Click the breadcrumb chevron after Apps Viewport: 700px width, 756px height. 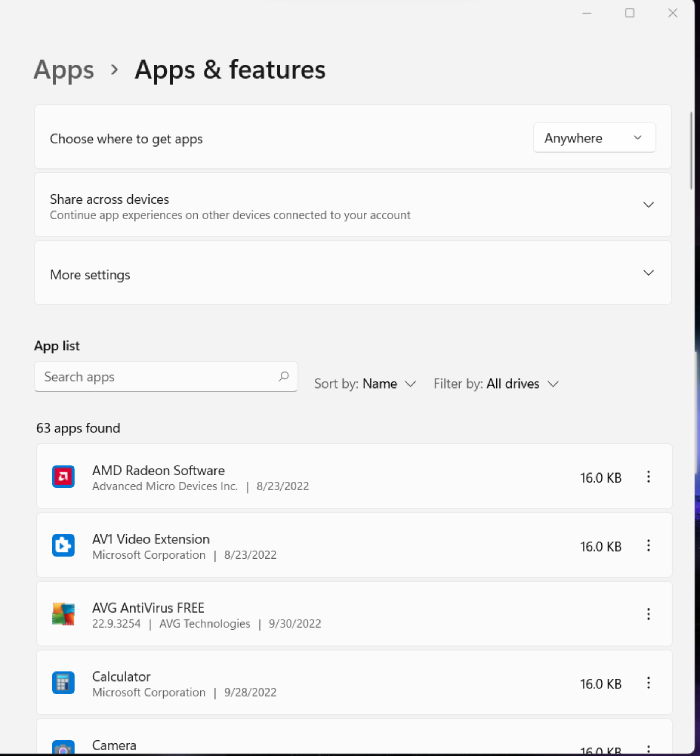[114, 70]
